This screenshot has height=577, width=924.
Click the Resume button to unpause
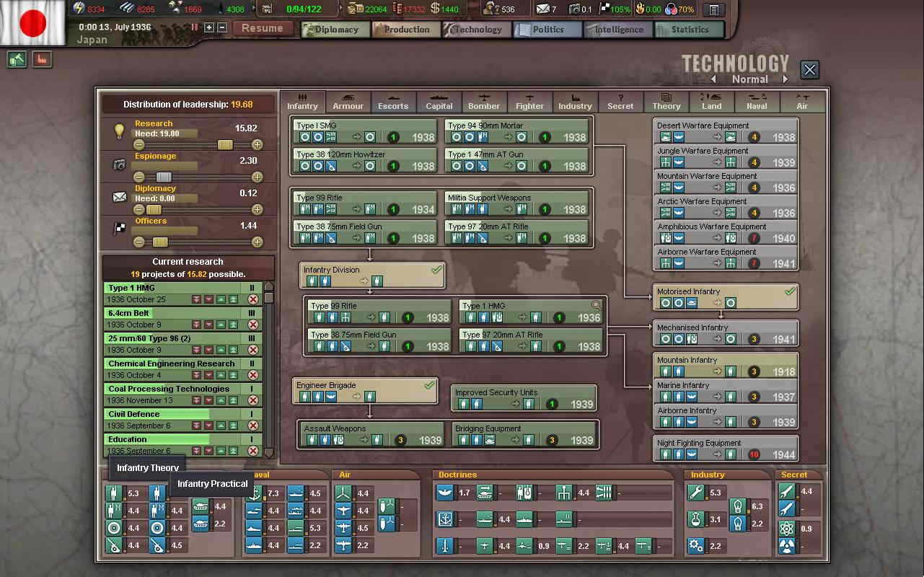[263, 28]
